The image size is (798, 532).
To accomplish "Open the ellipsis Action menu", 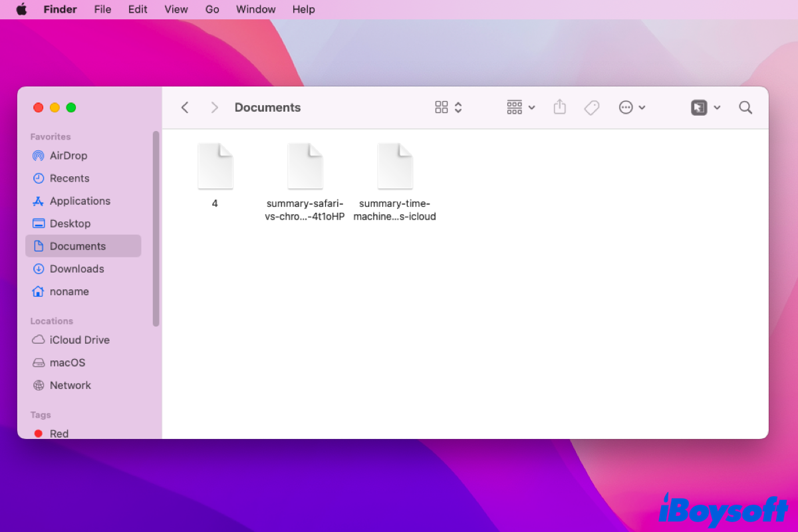I will [x=632, y=108].
